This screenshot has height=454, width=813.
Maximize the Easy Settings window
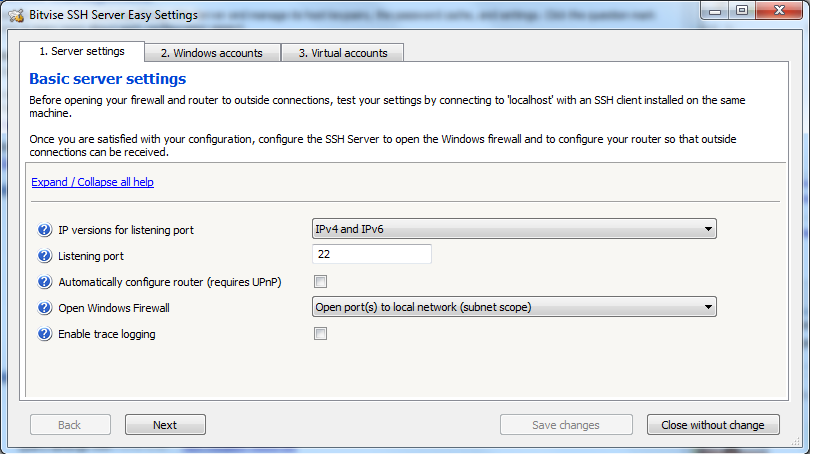[742, 11]
